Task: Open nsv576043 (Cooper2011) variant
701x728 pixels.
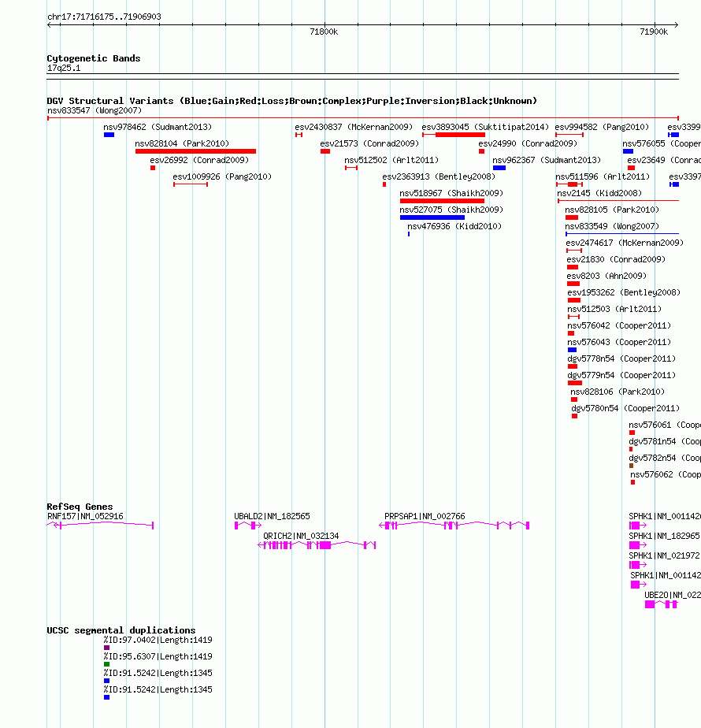Action: coord(619,343)
